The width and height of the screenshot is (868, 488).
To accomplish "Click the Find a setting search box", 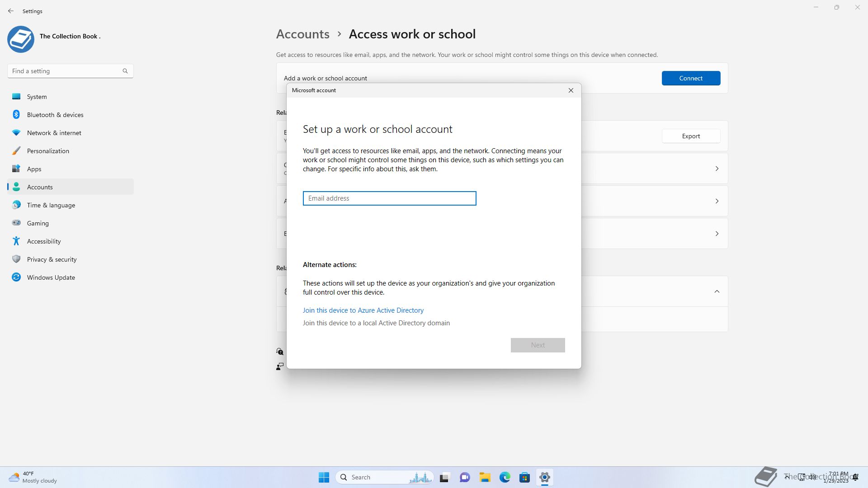I will pos(71,71).
